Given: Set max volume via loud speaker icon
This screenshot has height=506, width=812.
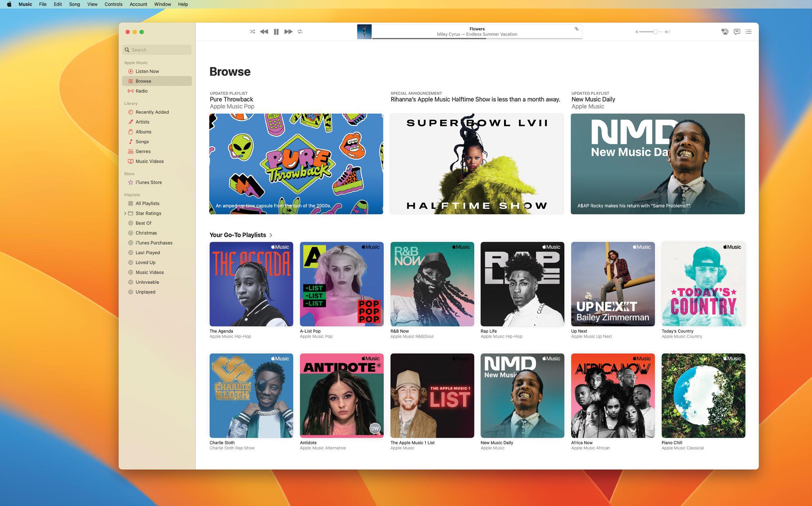Looking at the screenshot, I should [667, 32].
